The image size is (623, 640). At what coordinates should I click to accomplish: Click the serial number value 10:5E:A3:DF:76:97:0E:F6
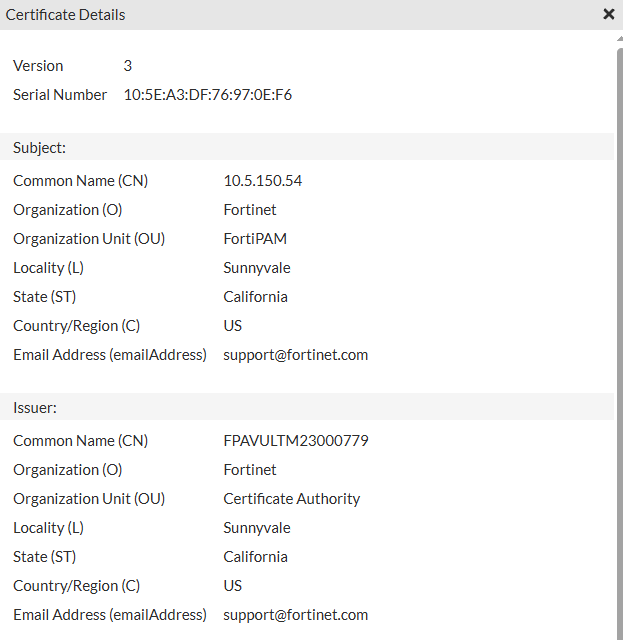[x=208, y=95]
